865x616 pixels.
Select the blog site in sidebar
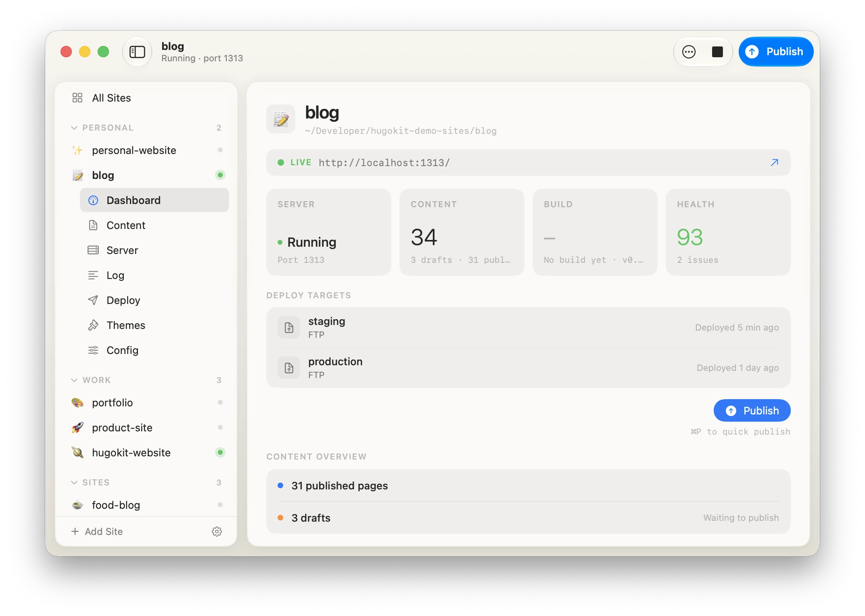(x=147, y=175)
